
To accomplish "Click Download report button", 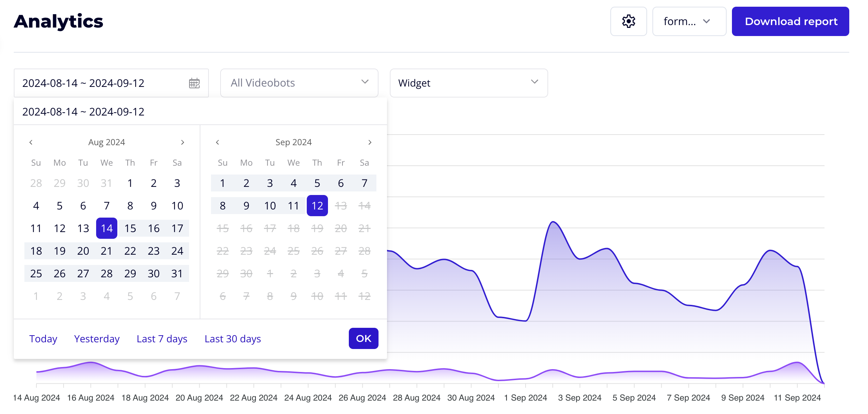I will 790,21.
